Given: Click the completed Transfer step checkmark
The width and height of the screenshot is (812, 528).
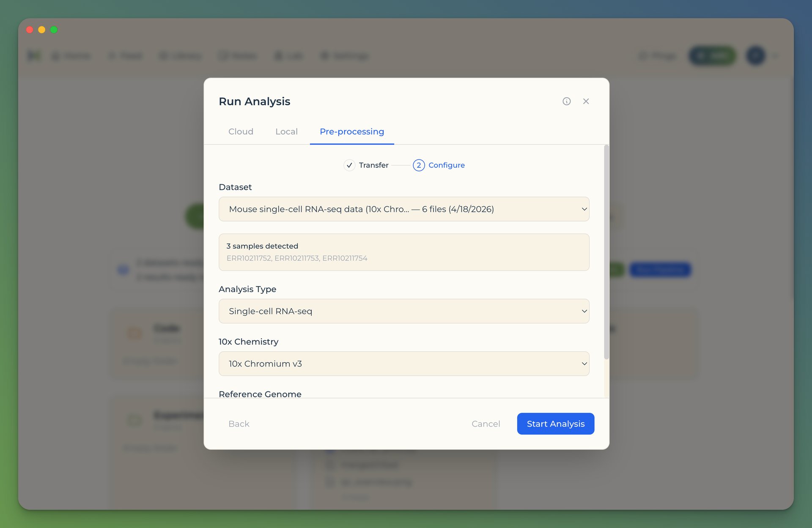Looking at the screenshot, I should pos(349,165).
